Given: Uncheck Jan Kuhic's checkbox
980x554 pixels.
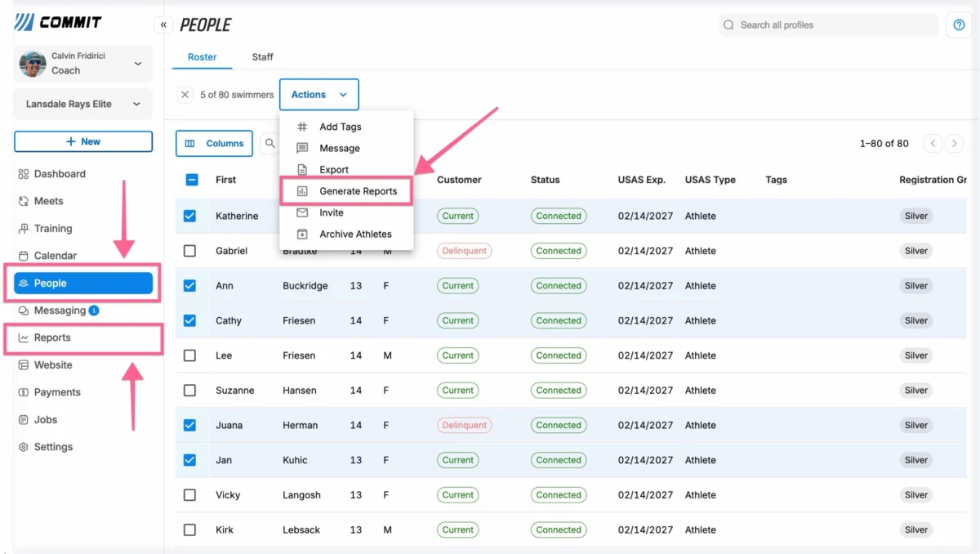Looking at the screenshot, I should (189, 460).
